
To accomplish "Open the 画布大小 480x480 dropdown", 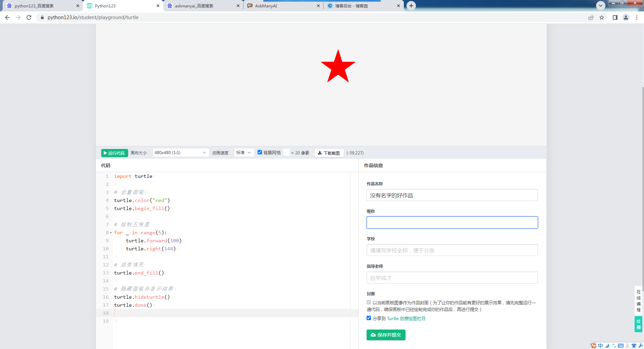I will coord(181,153).
